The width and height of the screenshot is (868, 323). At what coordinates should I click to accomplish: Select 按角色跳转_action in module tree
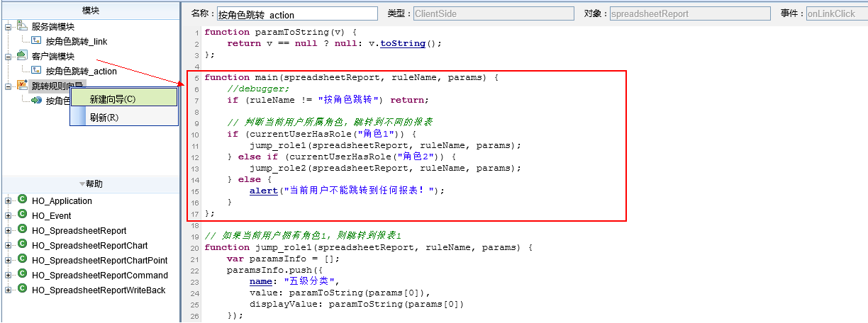[82, 71]
